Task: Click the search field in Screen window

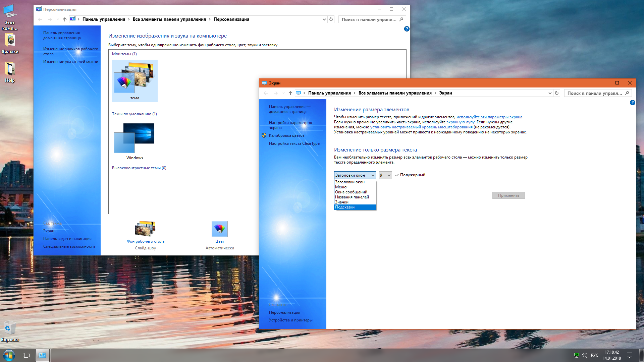Action: pos(594,93)
